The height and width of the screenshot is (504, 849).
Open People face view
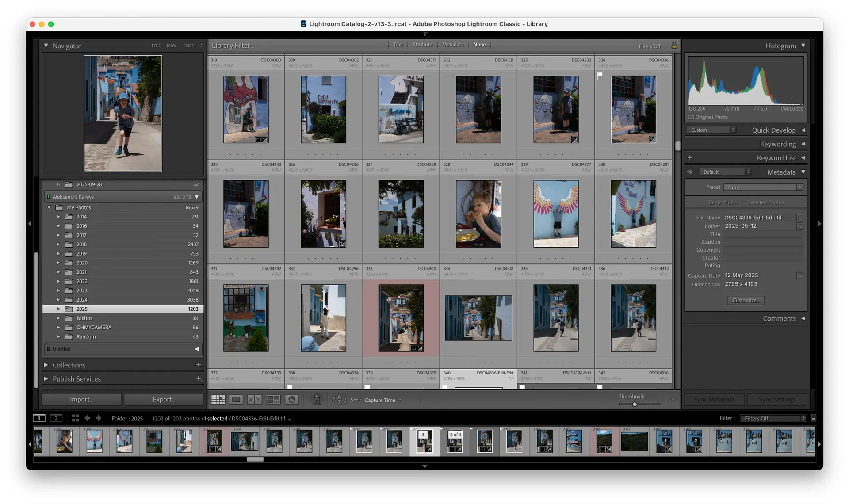(x=292, y=400)
